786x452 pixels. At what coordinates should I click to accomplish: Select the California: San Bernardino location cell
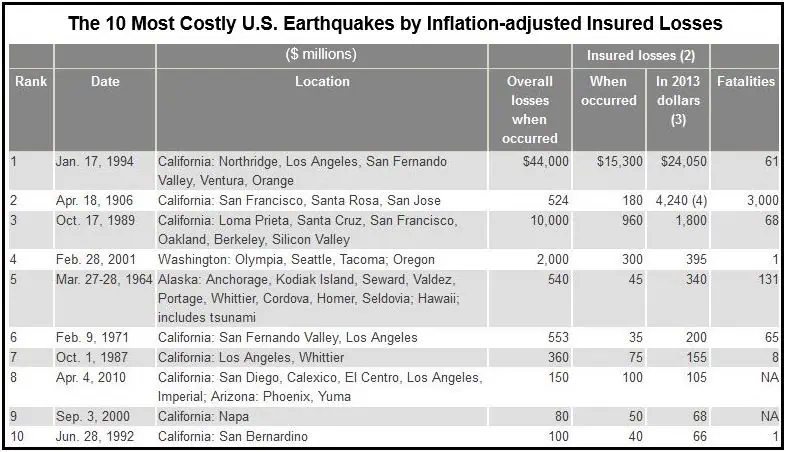click(x=233, y=436)
